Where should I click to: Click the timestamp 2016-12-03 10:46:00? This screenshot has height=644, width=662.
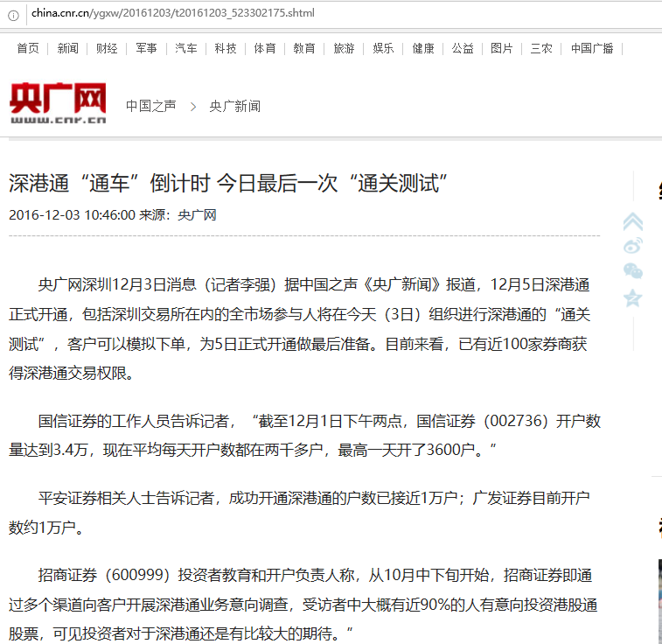(72, 215)
